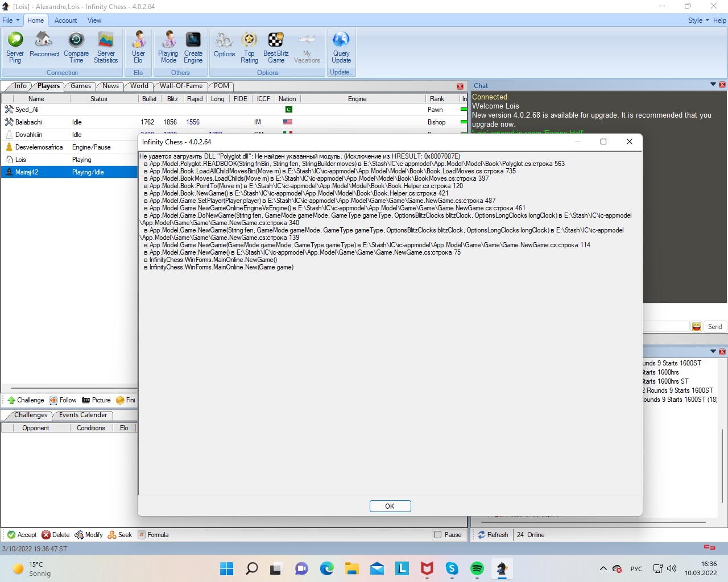Toggle the Pause checkbox
Image resolution: width=728 pixels, height=582 pixels.
437,535
